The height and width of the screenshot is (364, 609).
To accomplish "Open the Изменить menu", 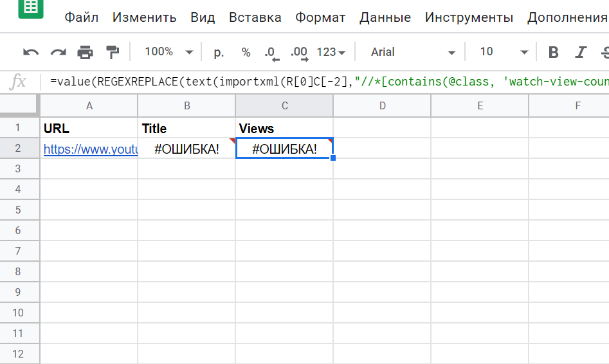I will pos(145,17).
